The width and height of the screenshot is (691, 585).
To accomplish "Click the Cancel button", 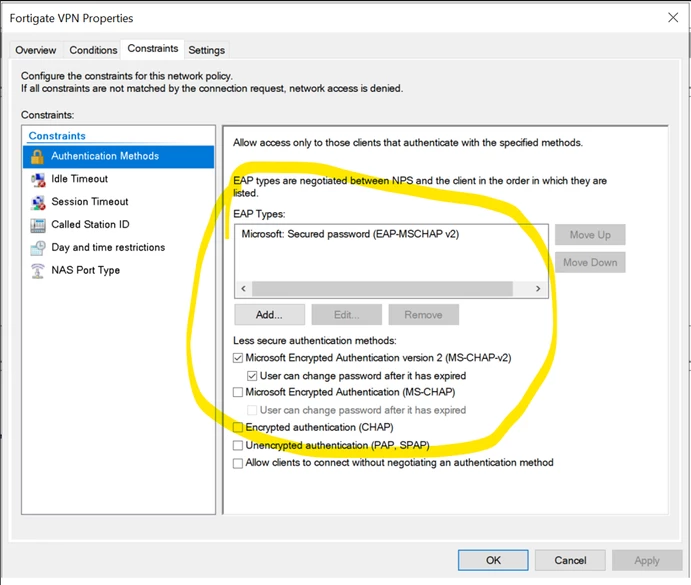I will point(570,560).
